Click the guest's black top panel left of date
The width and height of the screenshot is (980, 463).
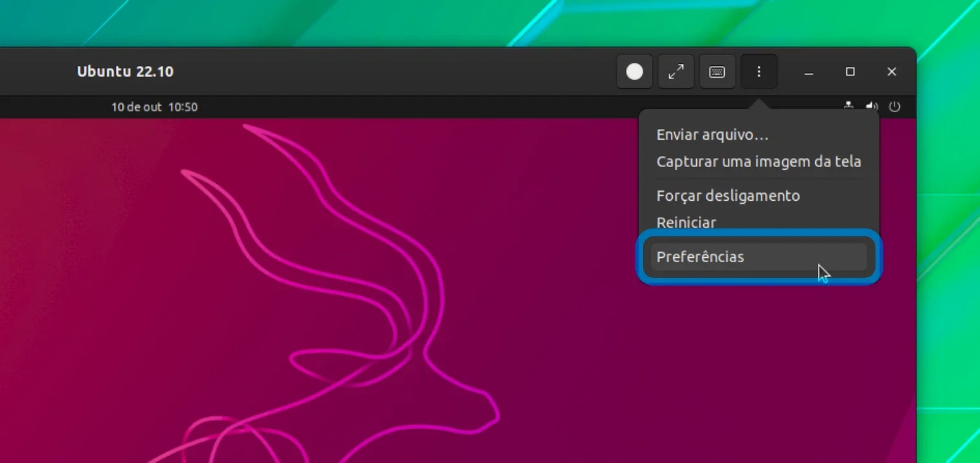[55, 107]
